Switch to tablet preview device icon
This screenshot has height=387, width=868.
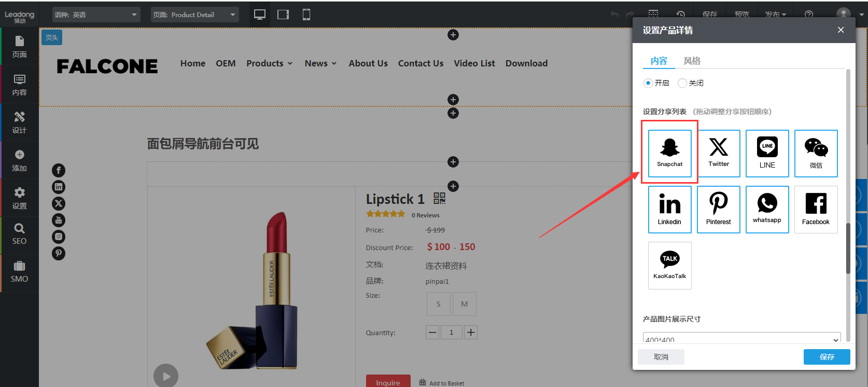(x=283, y=15)
